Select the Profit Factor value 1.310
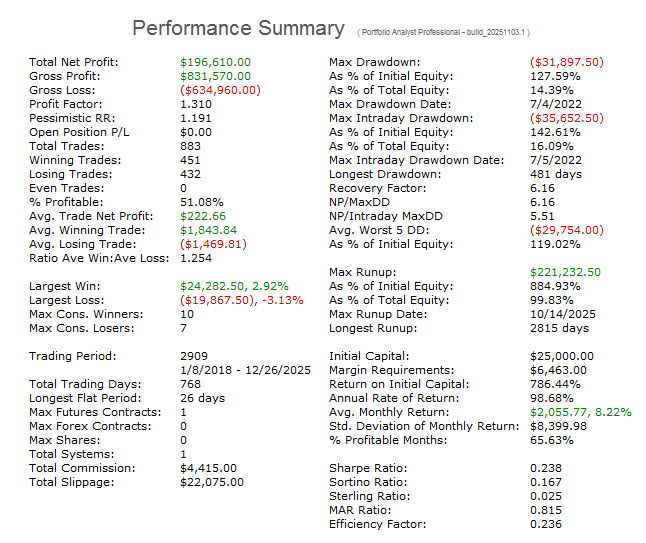Viewport: 646px width, 543px height. pos(197,103)
